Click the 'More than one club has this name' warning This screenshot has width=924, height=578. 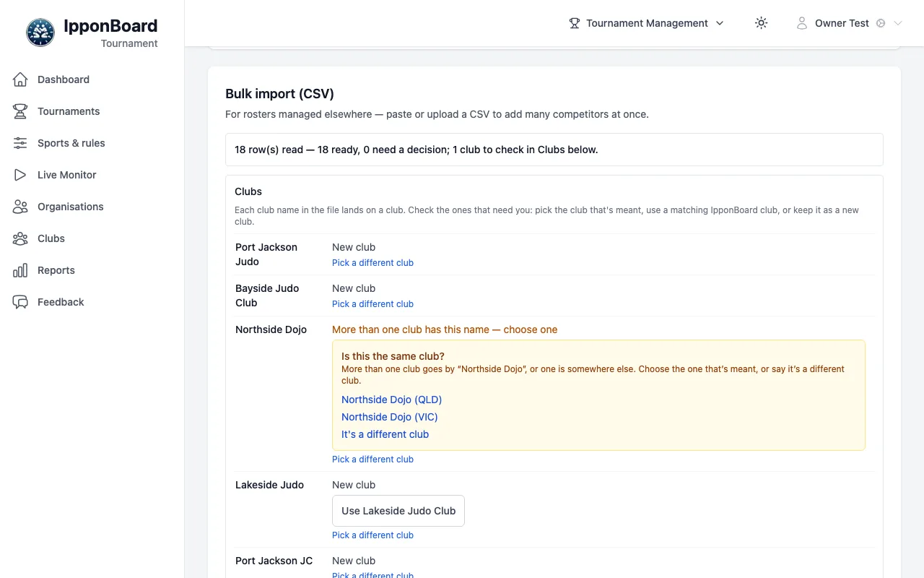point(445,329)
